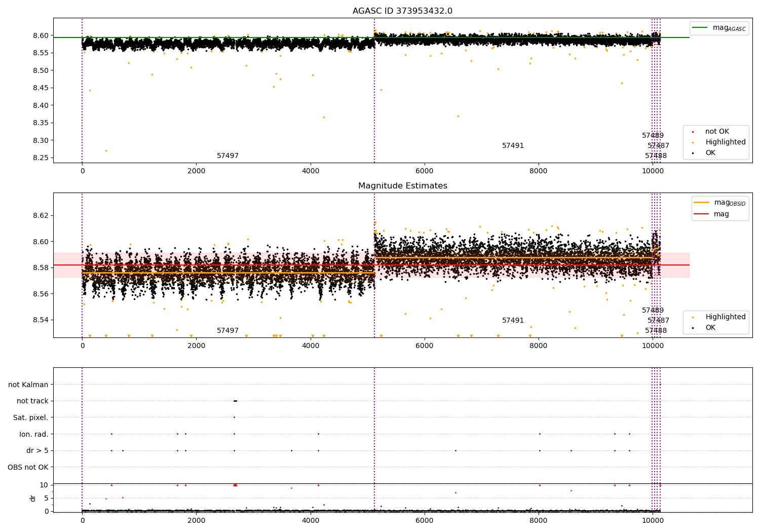This screenshot has width=760, height=532.
Task: Click the orange line sample for mag OBSID
Action: click(x=702, y=203)
